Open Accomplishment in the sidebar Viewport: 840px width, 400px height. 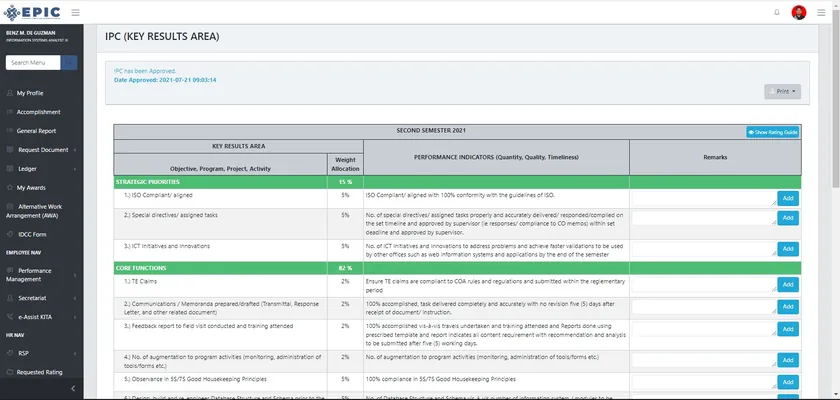point(41,112)
